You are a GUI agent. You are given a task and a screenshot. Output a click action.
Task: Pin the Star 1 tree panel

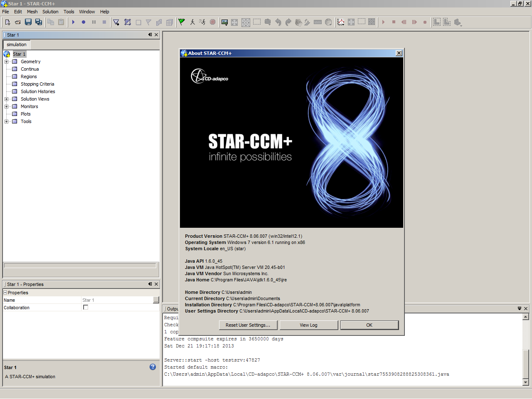pyautogui.click(x=150, y=35)
